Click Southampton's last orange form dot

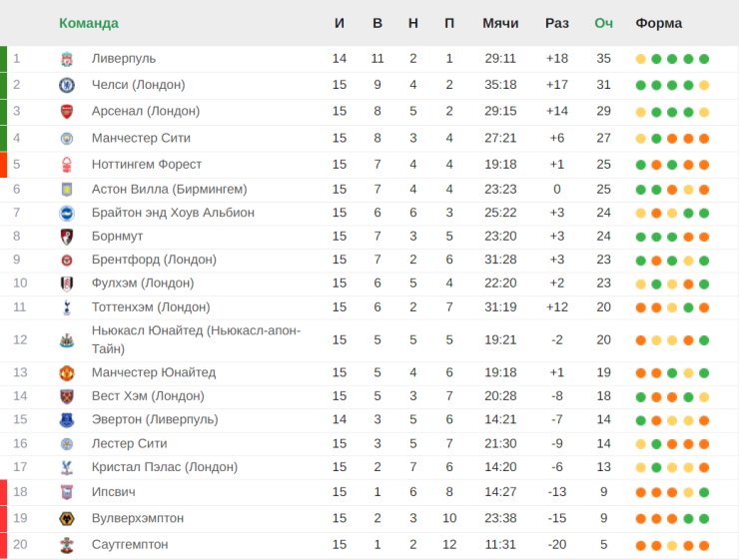[704, 545]
